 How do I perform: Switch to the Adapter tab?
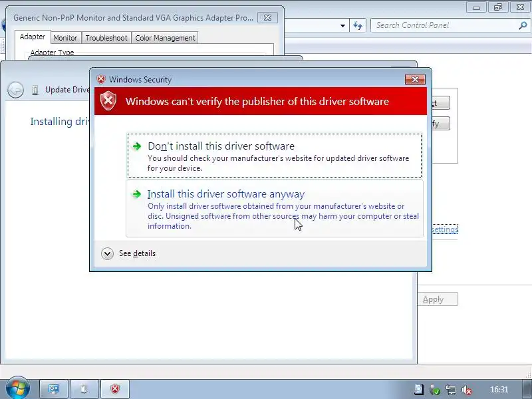[33, 37]
